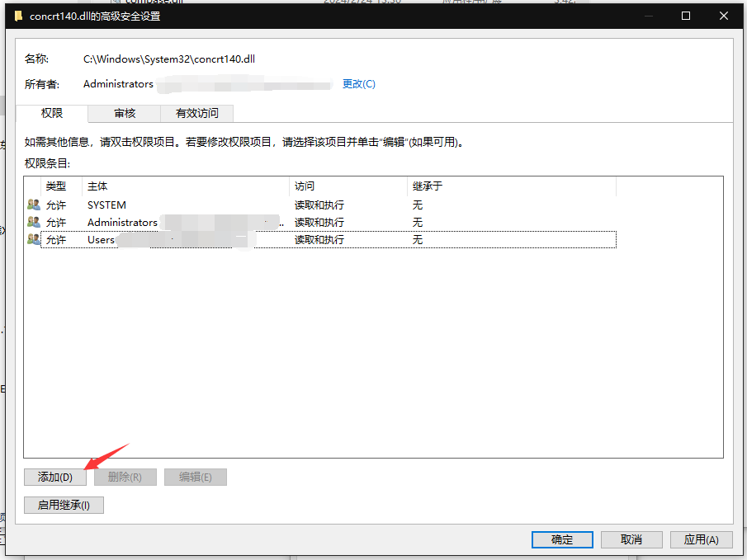
Task: Confirm the dialog with 确定
Action: (x=562, y=539)
